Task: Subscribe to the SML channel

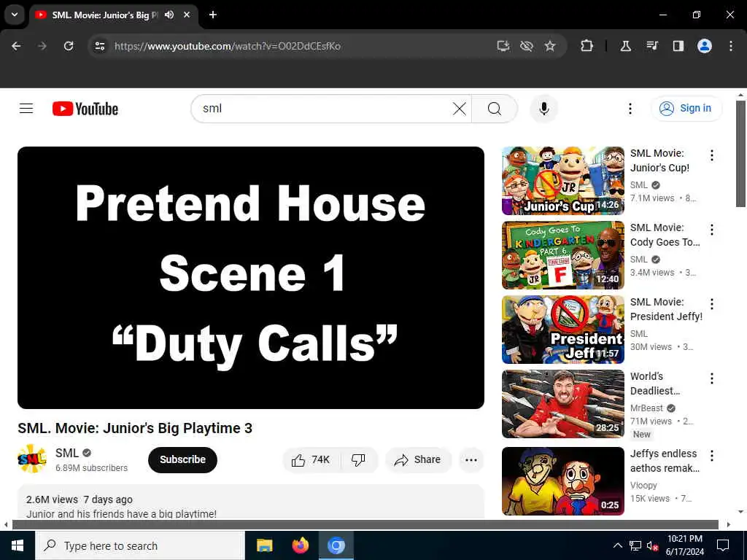Action: (x=182, y=459)
